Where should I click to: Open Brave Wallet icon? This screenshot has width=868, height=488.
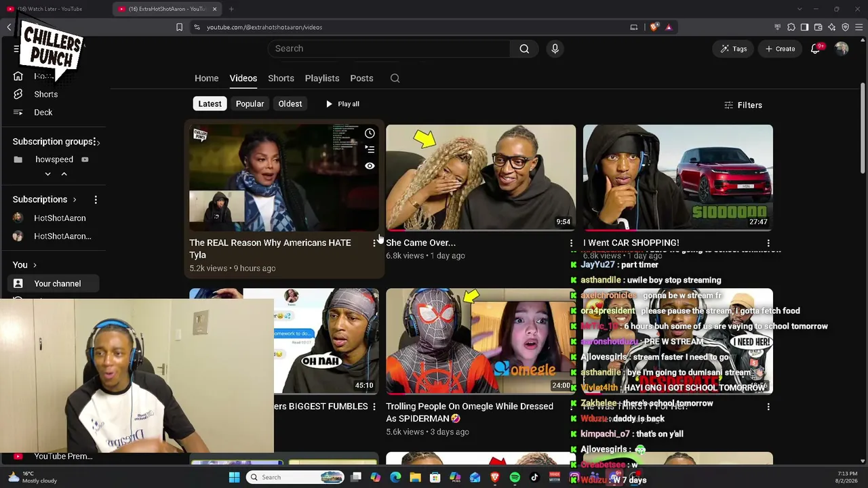point(818,27)
